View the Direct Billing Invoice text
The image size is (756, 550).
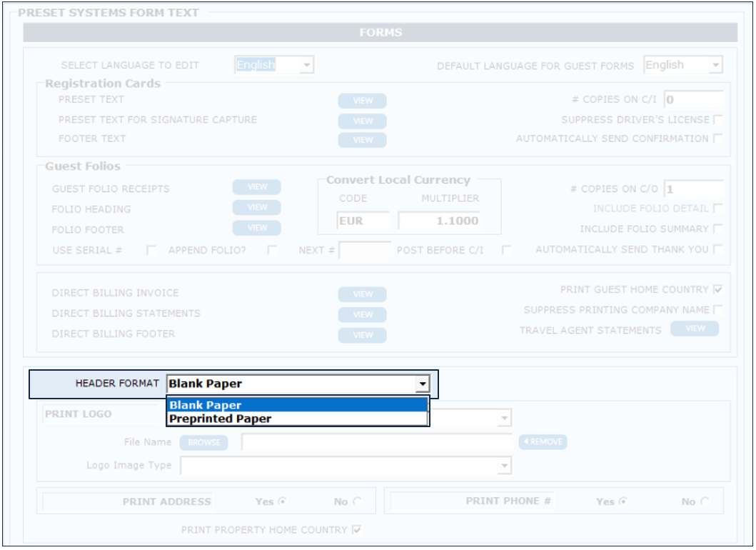pos(363,294)
